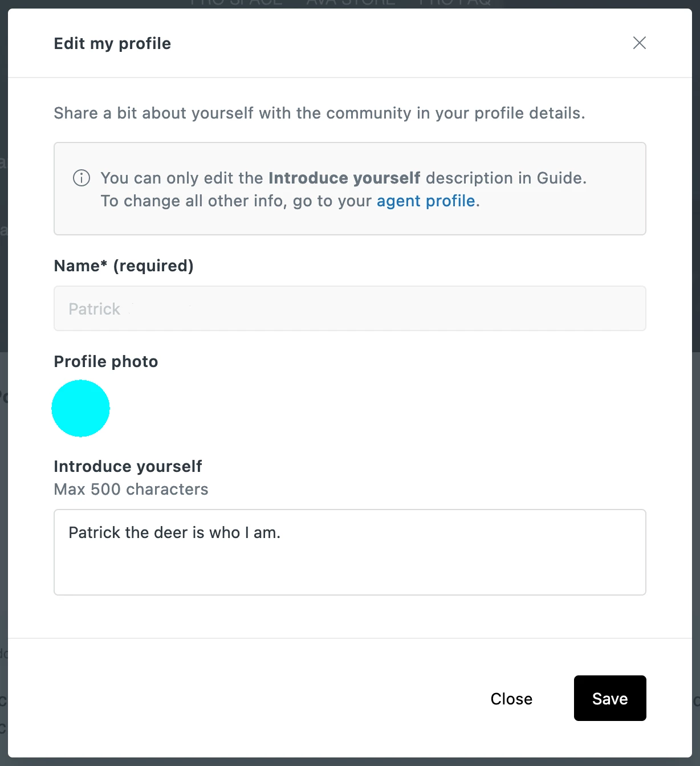Click the Name* (required) label
This screenshot has height=766, width=700.
point(124,266)
